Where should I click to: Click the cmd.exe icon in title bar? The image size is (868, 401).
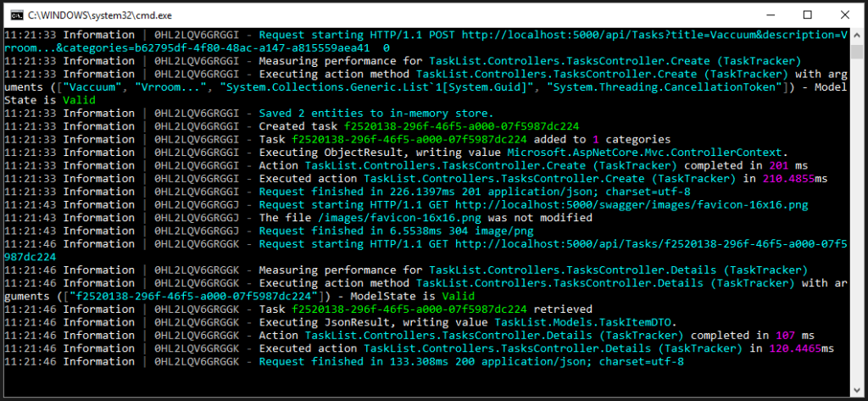pyautogui.click(x=14, y=14)
